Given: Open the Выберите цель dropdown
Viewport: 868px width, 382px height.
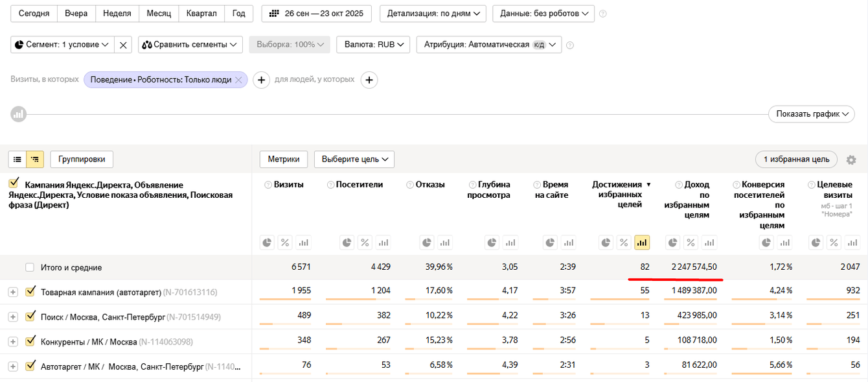Looking at the screenshot, I should click(x=354, y=159).
